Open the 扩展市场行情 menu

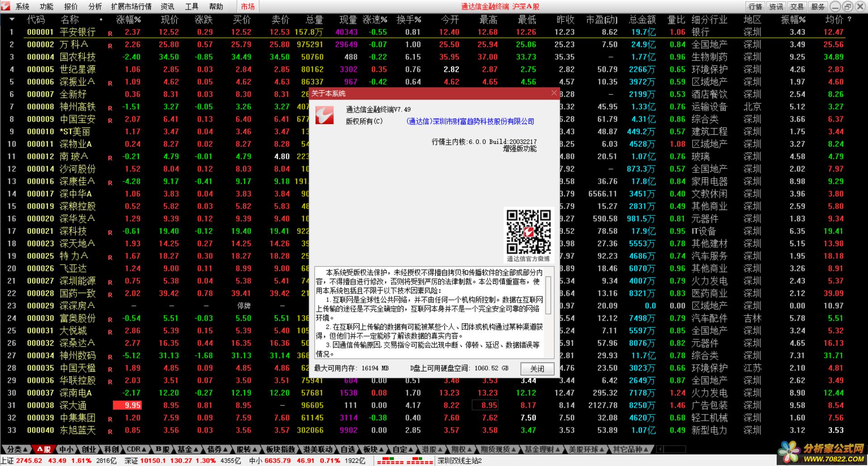point(132,6)
